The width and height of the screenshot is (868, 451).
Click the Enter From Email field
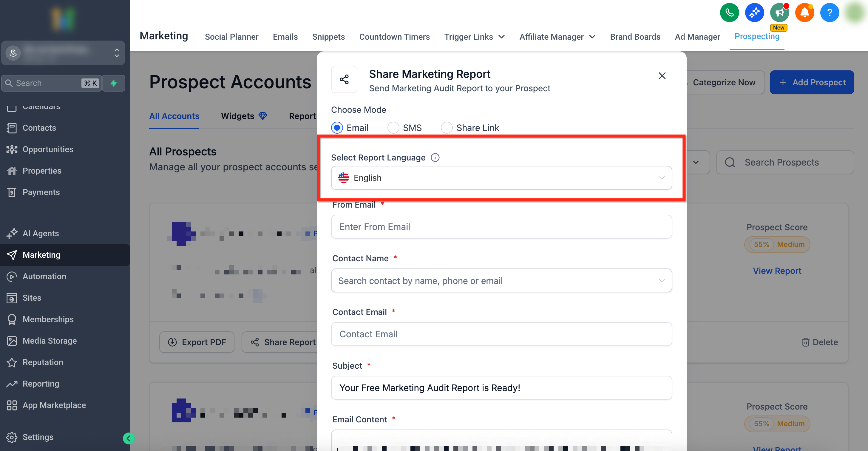click(501, 227)
